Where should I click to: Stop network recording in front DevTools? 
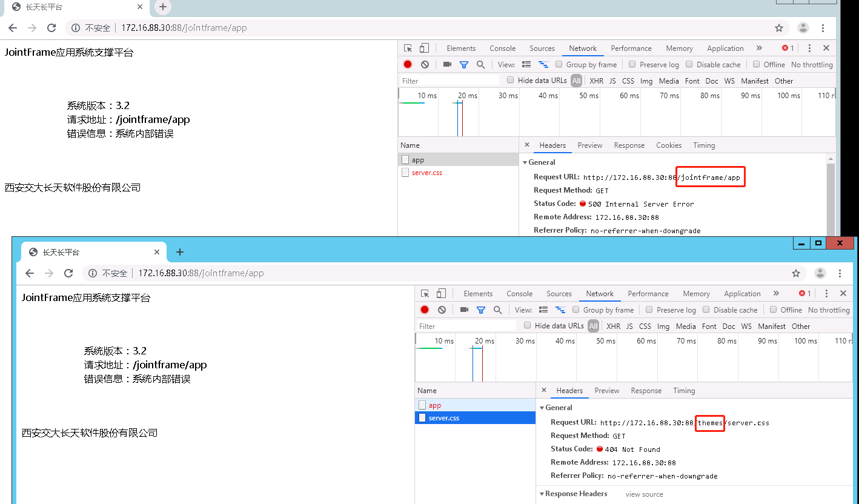pos(425,310)
